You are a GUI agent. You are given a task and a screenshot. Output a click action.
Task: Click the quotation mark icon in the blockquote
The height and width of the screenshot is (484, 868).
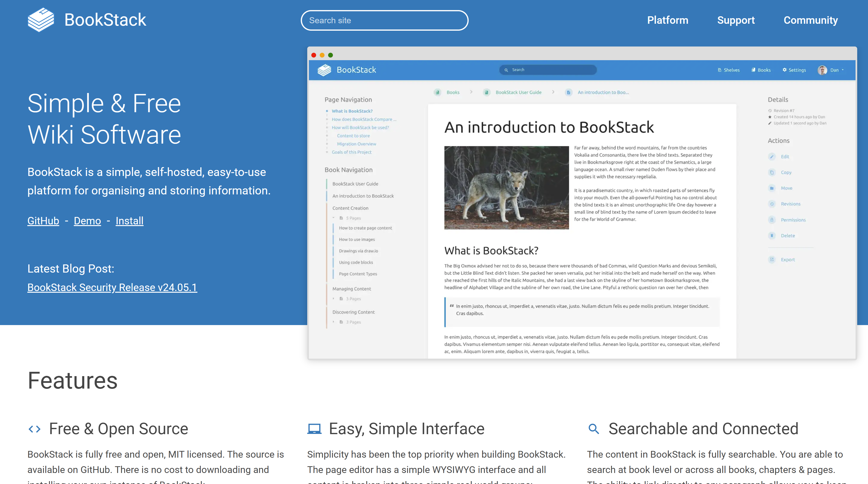click(x=452, y=306)
